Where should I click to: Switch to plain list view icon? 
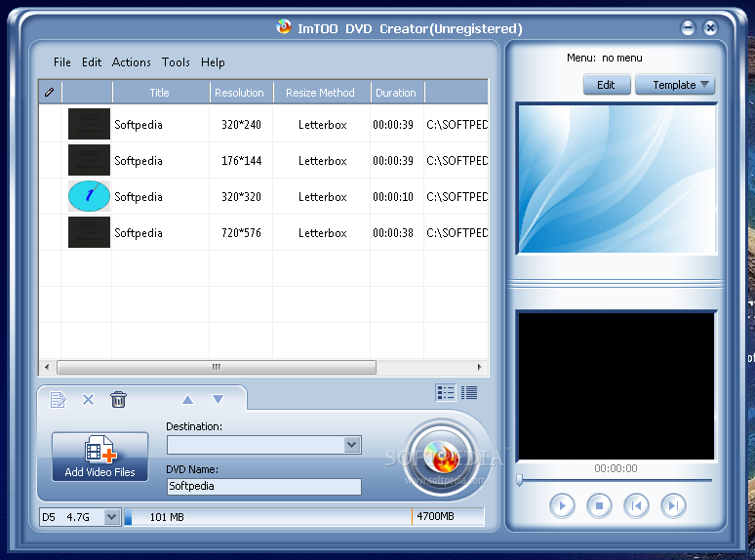click(469, 393)
